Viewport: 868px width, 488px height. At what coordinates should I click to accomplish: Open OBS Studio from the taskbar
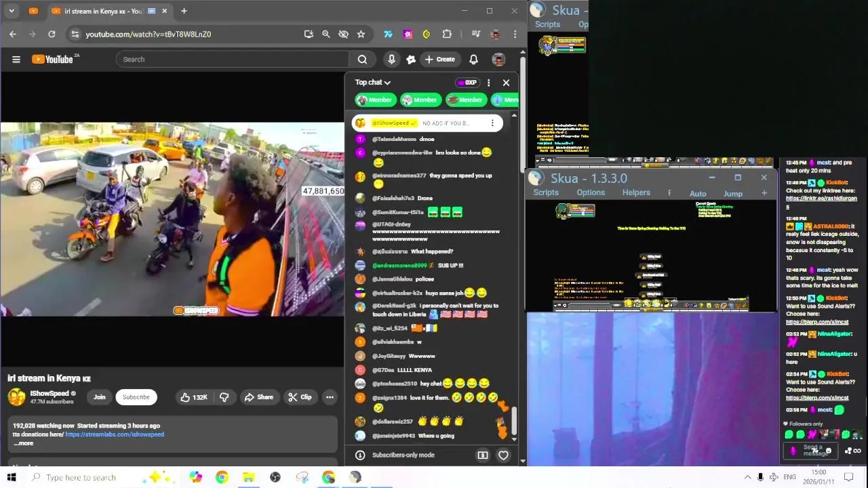275,477
